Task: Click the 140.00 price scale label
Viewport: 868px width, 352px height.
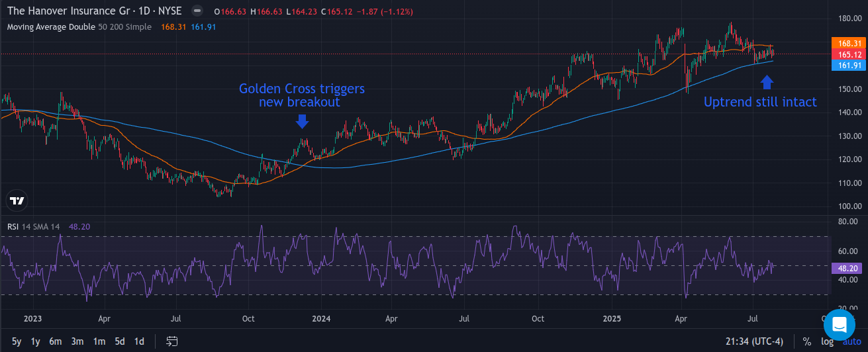Action: click(x=849, y=112)
